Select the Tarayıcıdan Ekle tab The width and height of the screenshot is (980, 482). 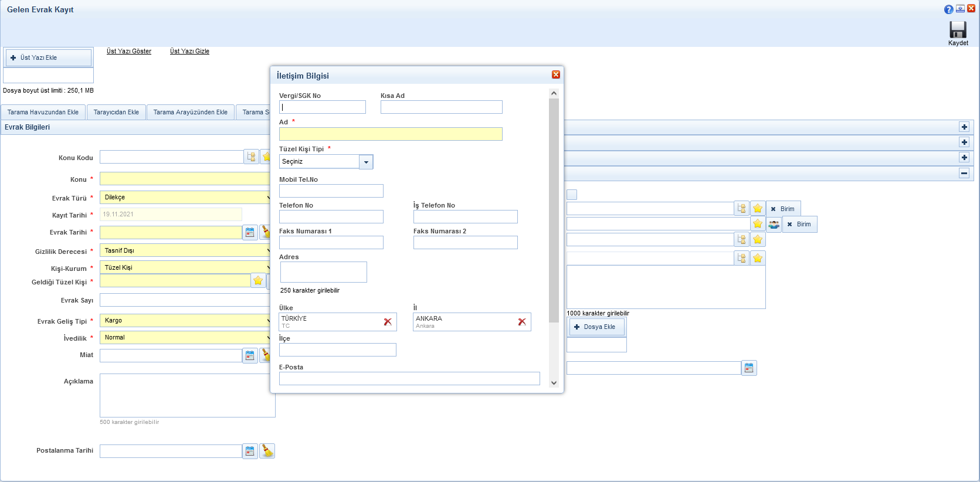click(x=116, y=112)
